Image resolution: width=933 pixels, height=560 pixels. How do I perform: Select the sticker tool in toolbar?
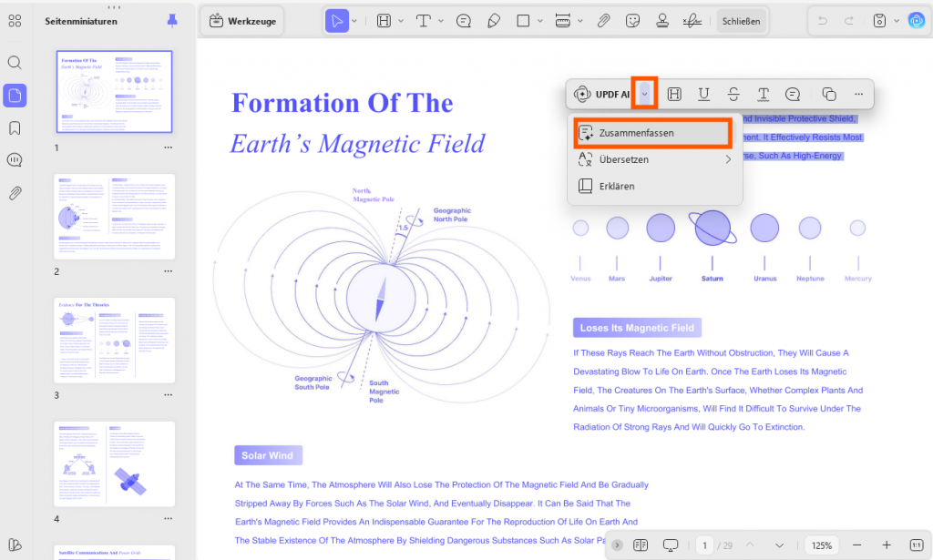coord(632,21)
